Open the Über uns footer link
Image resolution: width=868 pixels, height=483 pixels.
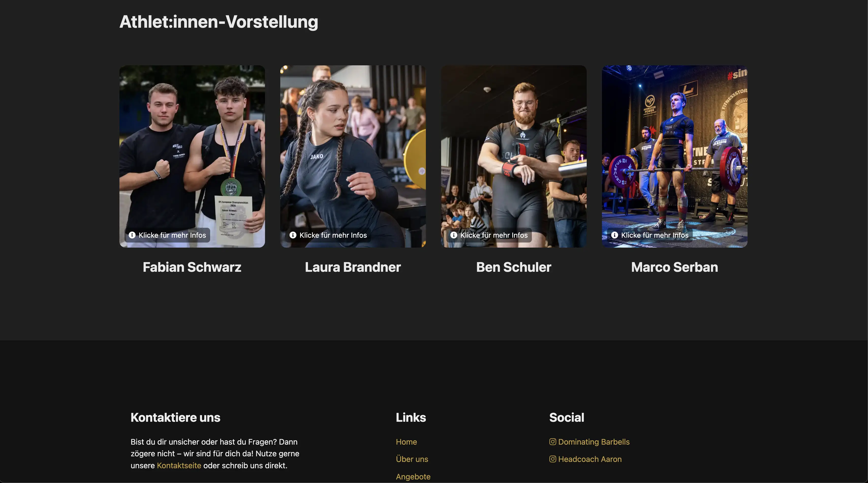[412, 459]
